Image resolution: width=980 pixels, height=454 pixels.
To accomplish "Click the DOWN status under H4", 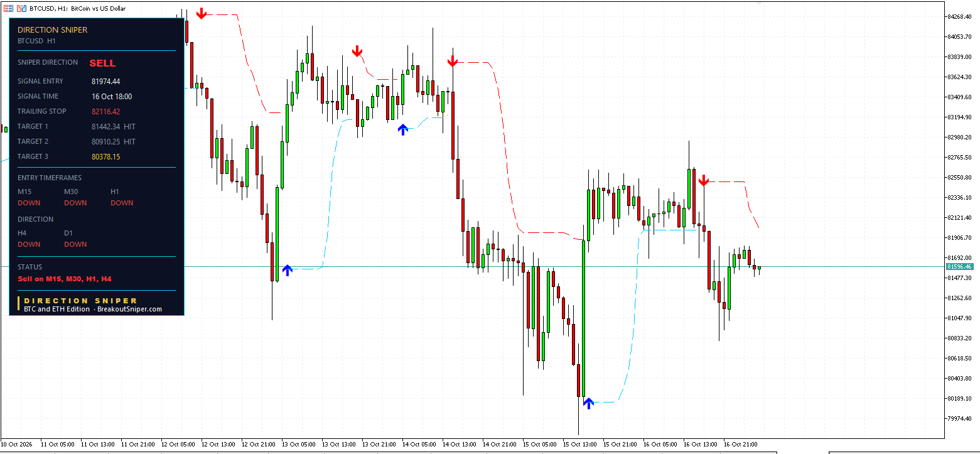I will [x=29, y=244].
